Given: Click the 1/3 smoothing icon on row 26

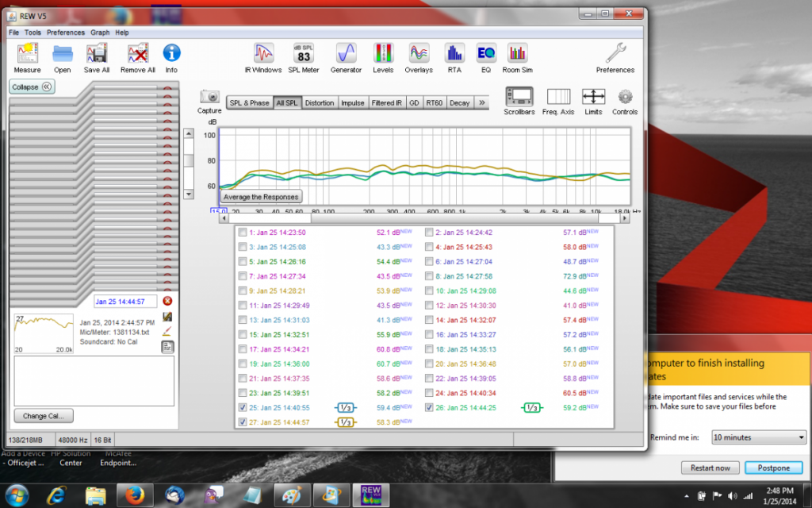Looking at the screenshot, I should pyautogui.click(x=532, y=408).
